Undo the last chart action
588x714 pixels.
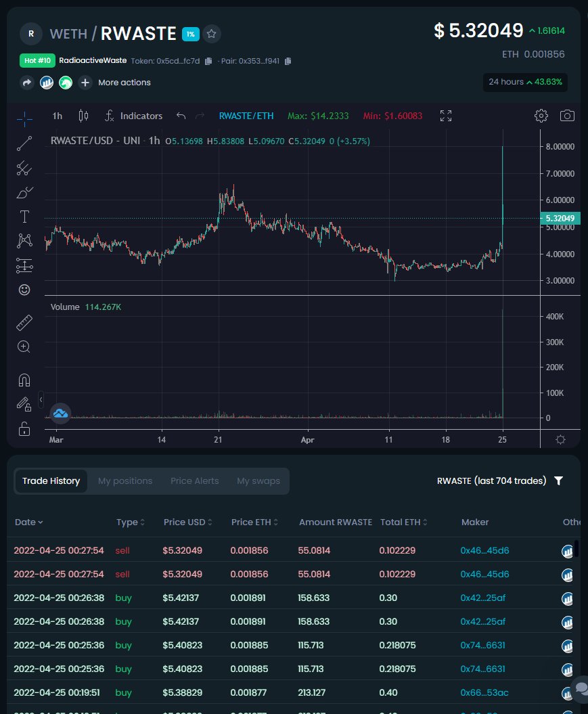(x=181, y=116)
